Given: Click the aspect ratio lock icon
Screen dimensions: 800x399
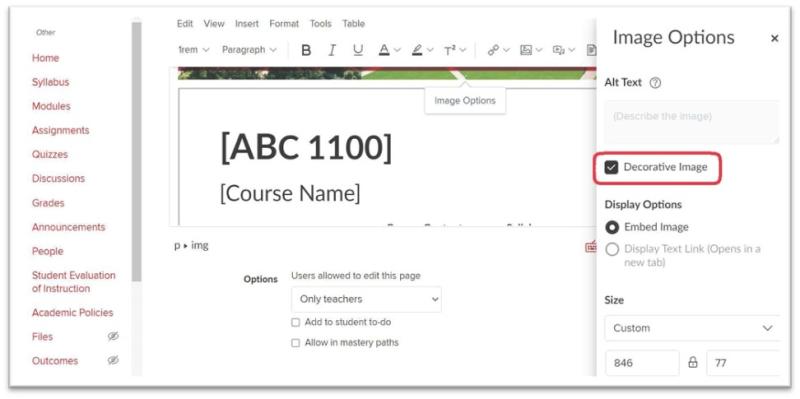Looking at the screenshot, I should coord(693,363).
